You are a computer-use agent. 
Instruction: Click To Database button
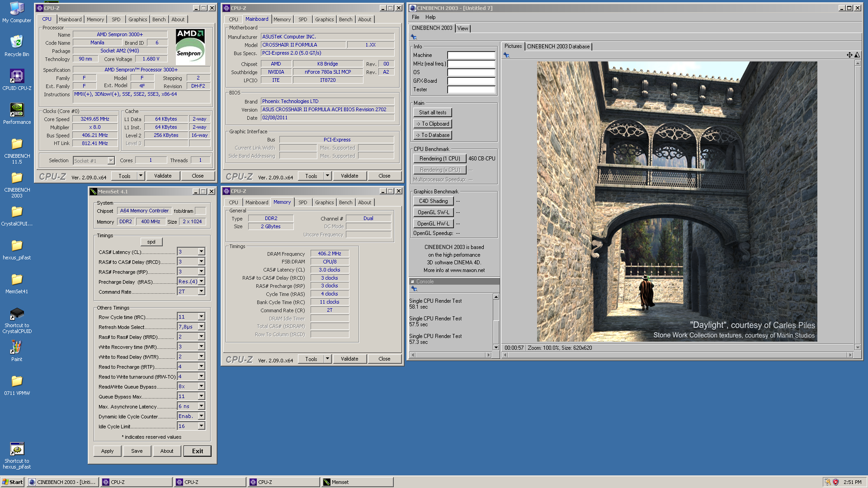[432, 135]
